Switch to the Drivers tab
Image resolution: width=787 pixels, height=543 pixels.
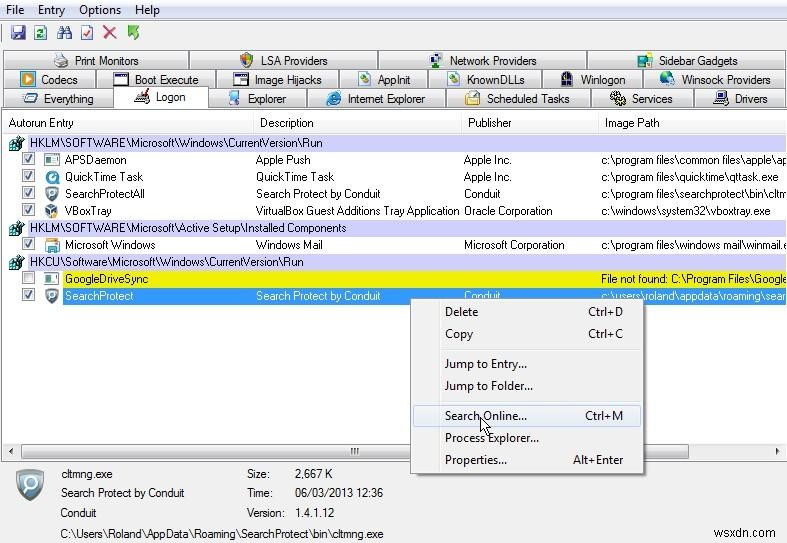tap(740, 99)
